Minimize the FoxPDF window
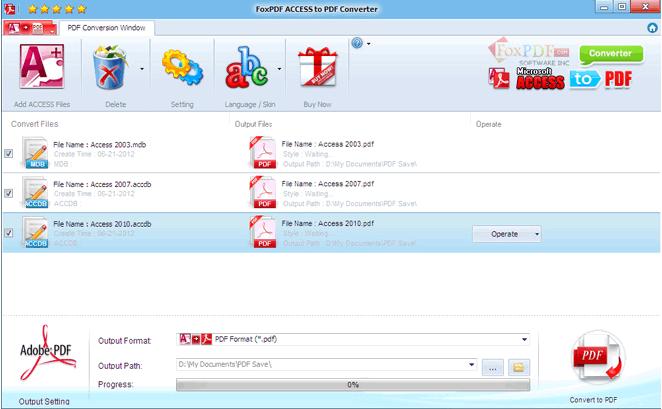This screenshot has height=409, width=662. click(x=604, y=7)
